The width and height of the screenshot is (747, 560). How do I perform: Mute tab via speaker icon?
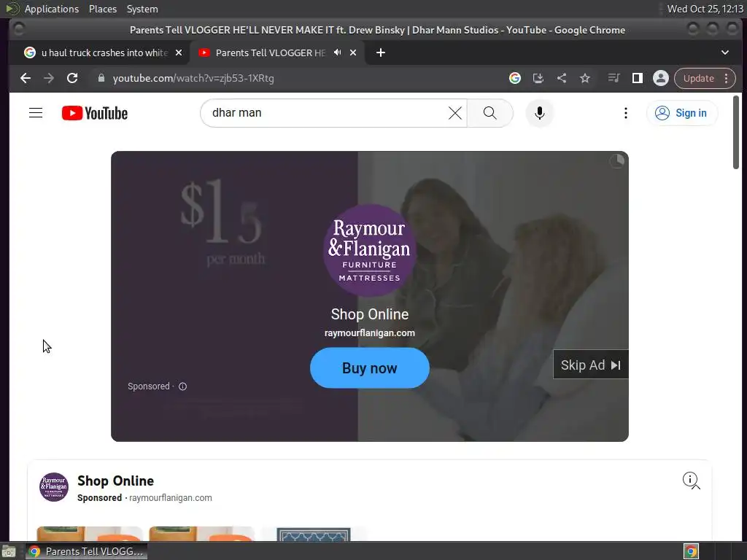(x=337, y=52)
